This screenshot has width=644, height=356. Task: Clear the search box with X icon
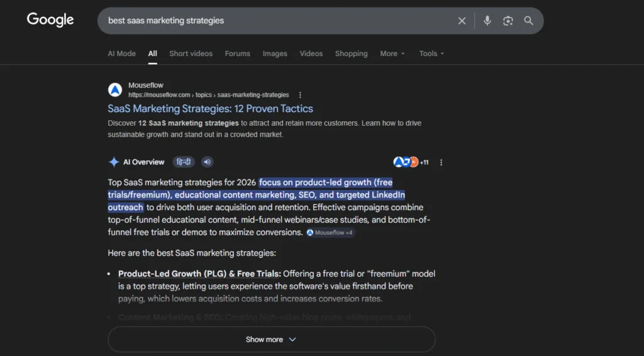pyautogui.click(x=462, y=21)
